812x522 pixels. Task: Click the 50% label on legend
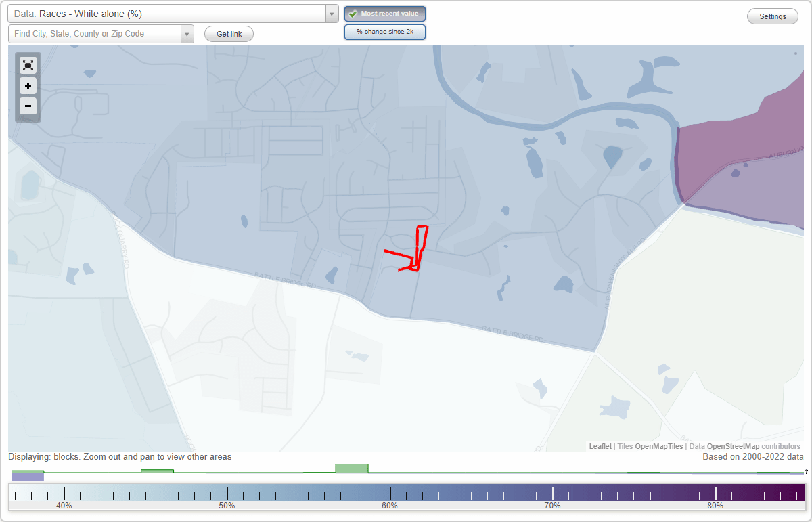point(227,506)
